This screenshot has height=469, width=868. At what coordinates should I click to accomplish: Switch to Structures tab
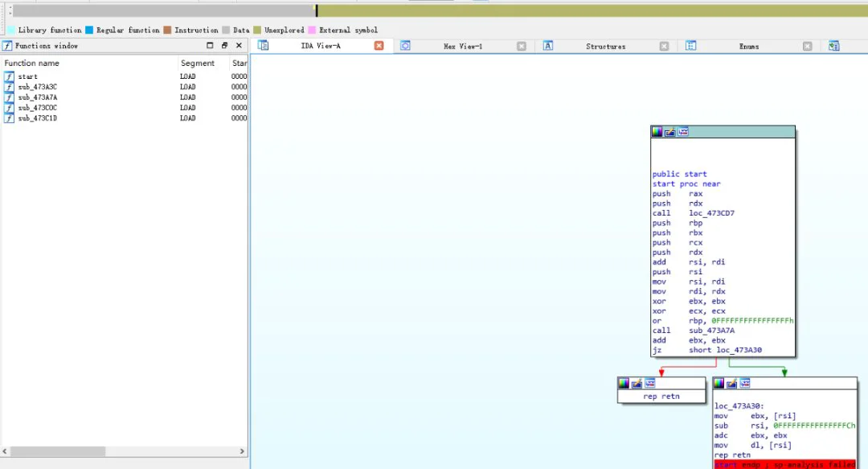tap(606, 47)
